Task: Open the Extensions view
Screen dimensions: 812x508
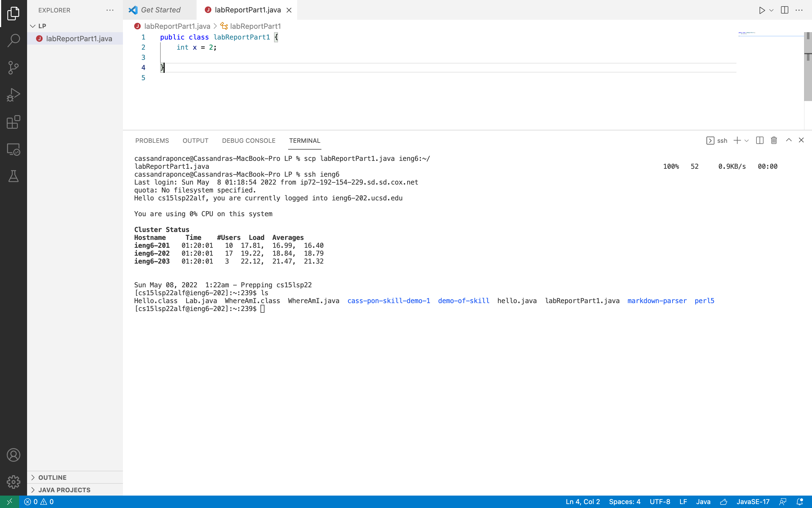Action: tap(14, 122)
